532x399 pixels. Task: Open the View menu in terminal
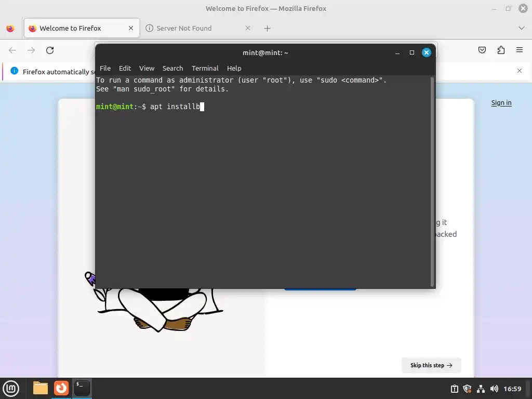coord(147,68)
